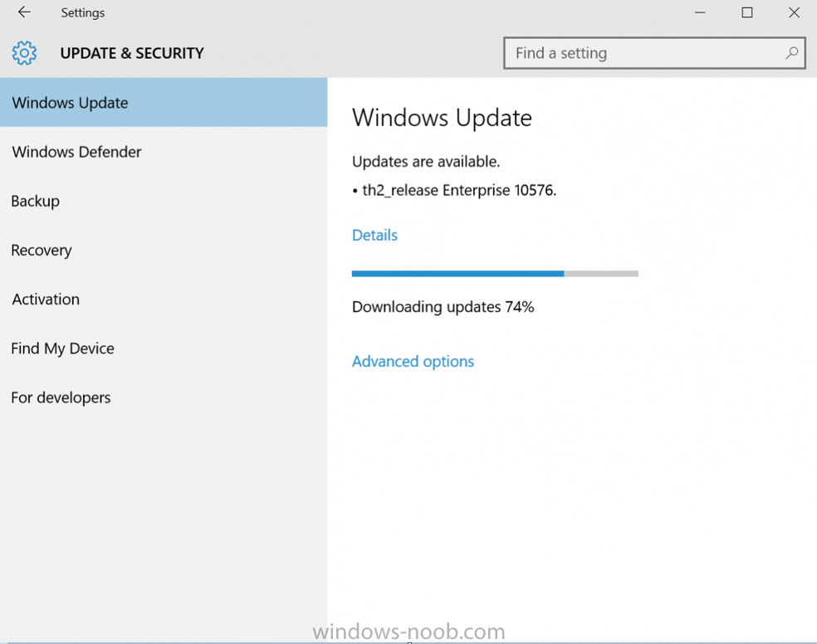This screenshot has height=644, width=817.
Task: Click the Windows Update page heading
Action: tap(442, 118)
